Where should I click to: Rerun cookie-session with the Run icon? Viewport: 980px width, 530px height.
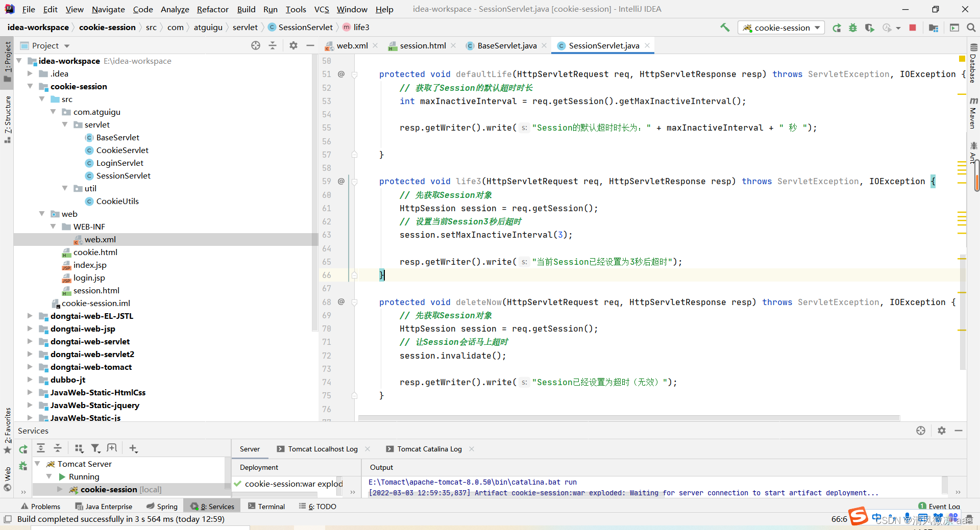pyautogui.click(x=837, y=28)
